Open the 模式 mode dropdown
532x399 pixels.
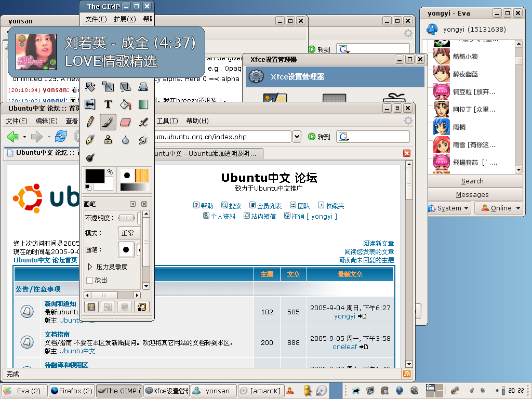[129, 233]
